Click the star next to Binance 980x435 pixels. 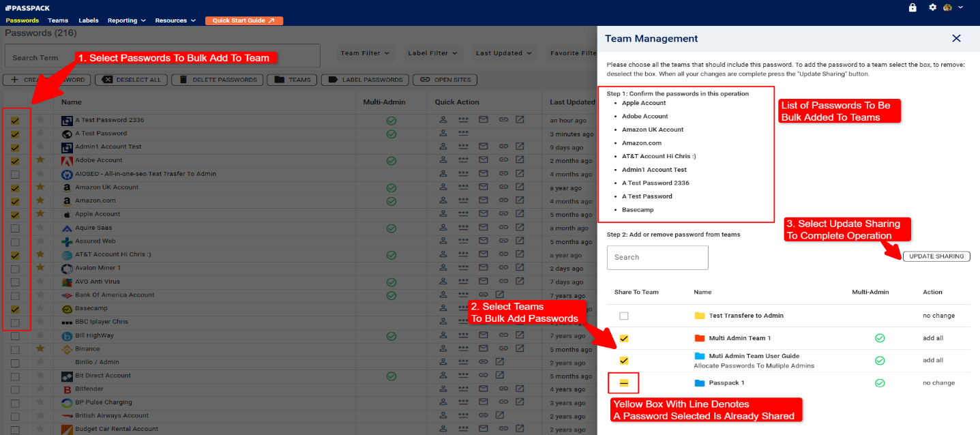(x=40, y=348)
